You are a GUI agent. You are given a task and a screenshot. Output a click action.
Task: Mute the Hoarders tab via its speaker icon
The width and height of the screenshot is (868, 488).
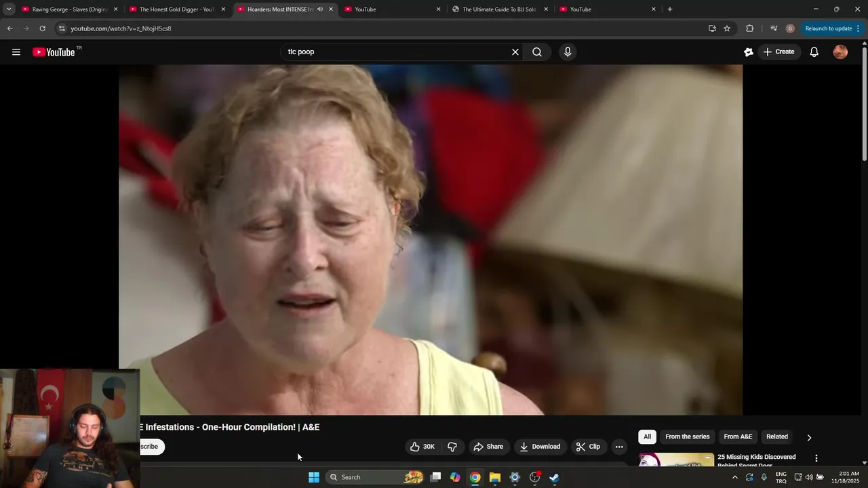[319, 9]
